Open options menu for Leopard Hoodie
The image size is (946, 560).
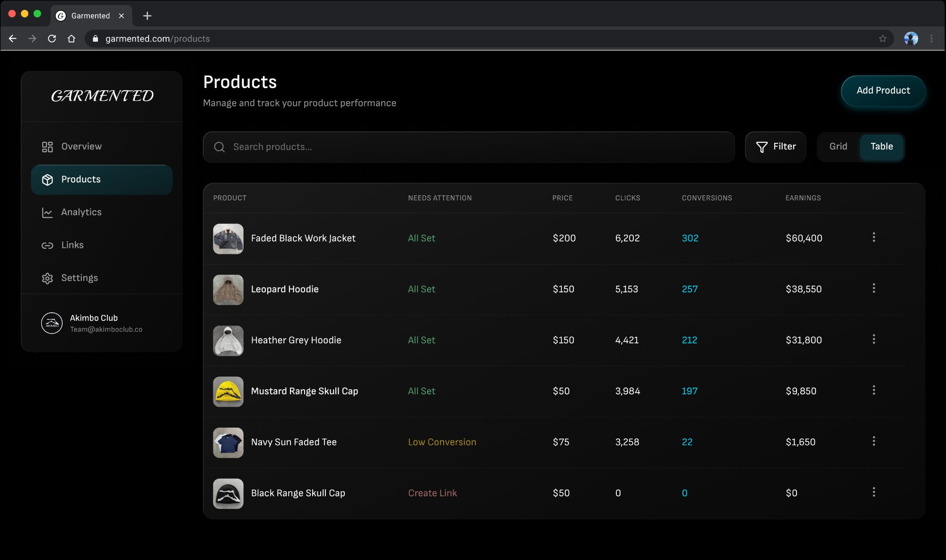[x=874, y=289]
